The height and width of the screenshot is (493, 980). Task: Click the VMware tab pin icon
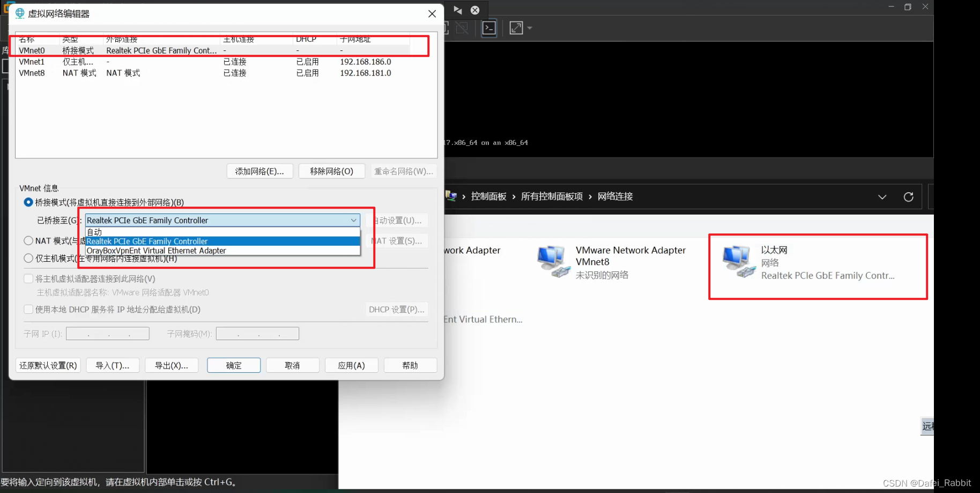tap(458, 10)
